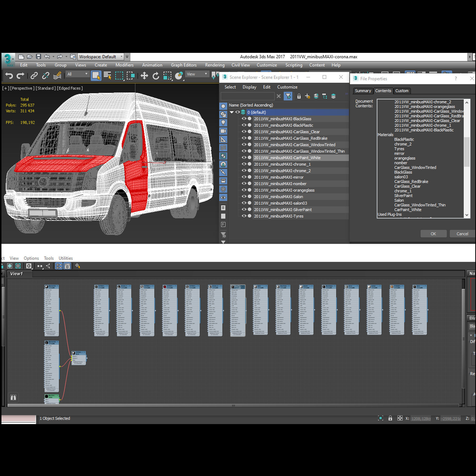Open the Rendering menu
The height and width of the screenshot is (476, 476).
tap(215, 65)
